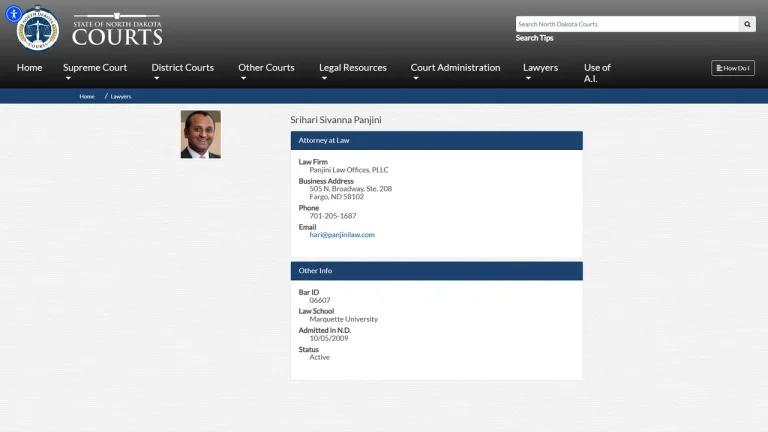This screenshot has width=768, height=432.
Task: Click the phone number 701-205-1687
Action: click(333, 216)
